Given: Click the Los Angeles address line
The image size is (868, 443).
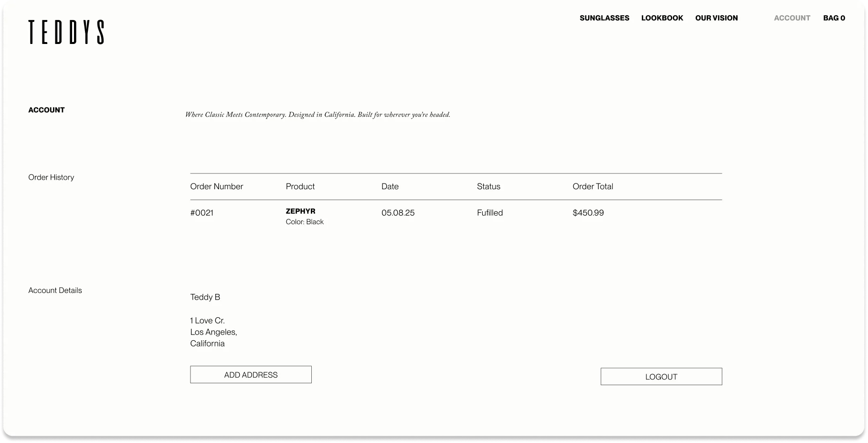Looking at the screenshot, I should [213, 332].
